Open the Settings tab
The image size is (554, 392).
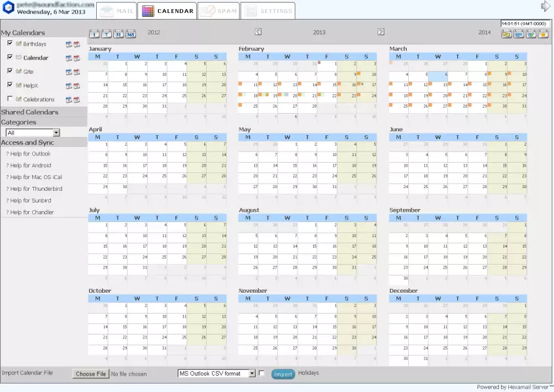pyautogui.click(x=268, y=11)
